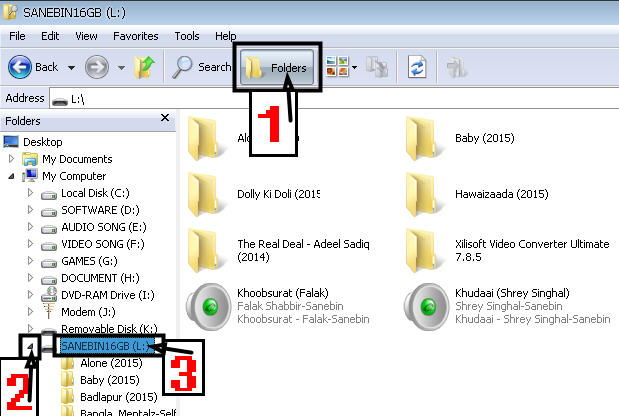Select DOCUMENT (H:) drive

click(x=100, y=278)
